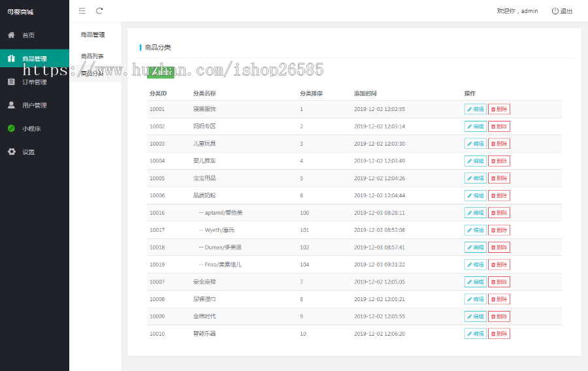Collapse the sidebar with the fold icon
The height and width of the screenshot is (371, 588).
click(x=82, y=11)
